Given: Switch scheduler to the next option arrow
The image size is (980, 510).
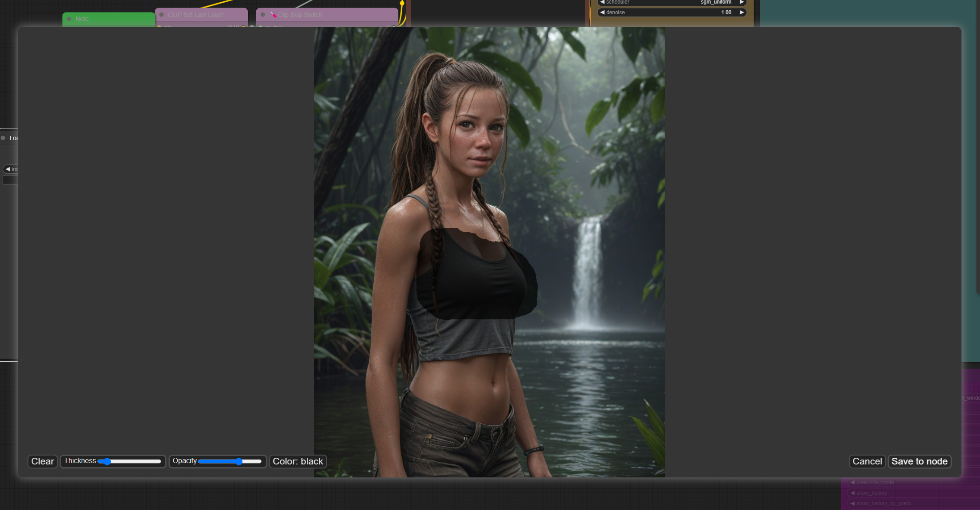Looking at the screenshot, I should coord(742,2).
